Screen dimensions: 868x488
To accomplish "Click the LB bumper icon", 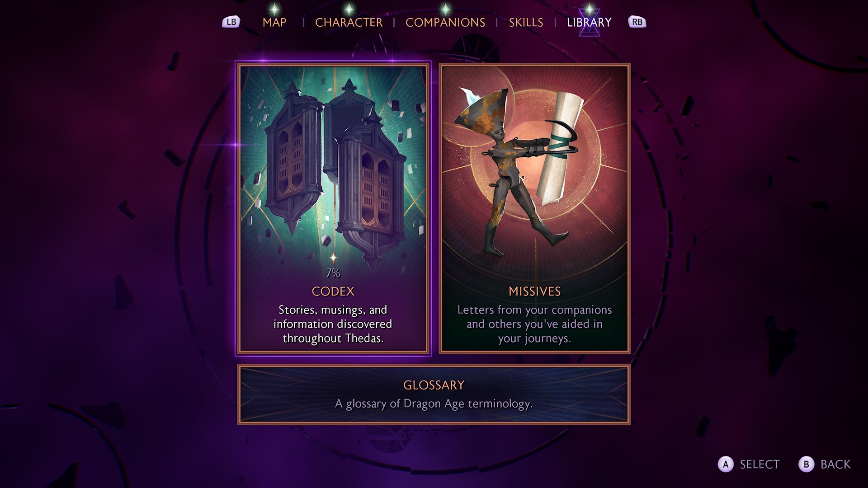I will click(231, 22).
